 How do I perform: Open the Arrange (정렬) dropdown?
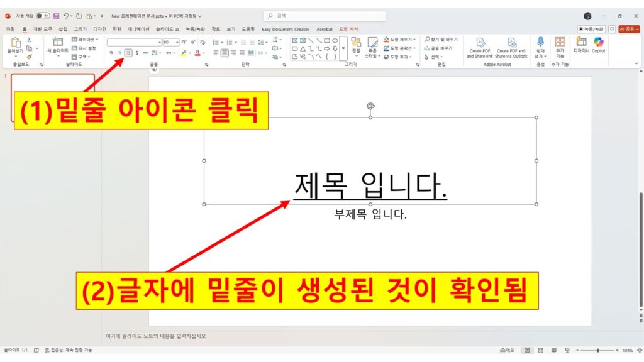click(356, 47)
